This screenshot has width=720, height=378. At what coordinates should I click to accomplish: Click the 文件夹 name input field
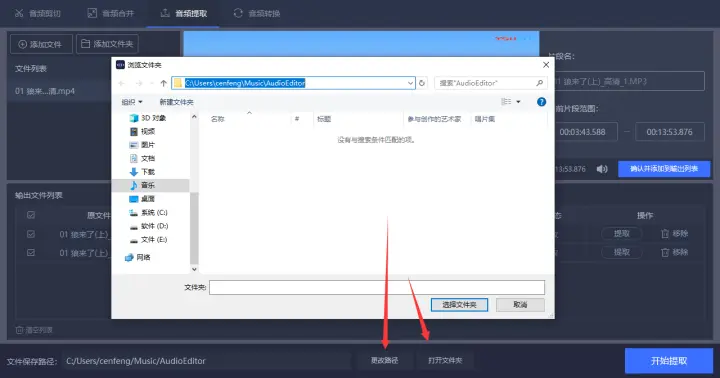(377, 288)
